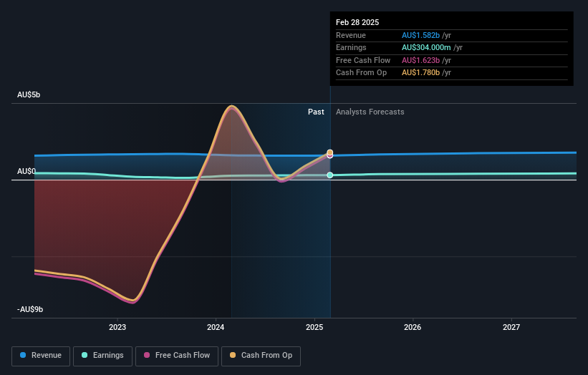Click the AU$1.582b revenue value in tooltip
The width and height of the screenshot is (588, 375).
pyautogui.click(x=420, y=35)
